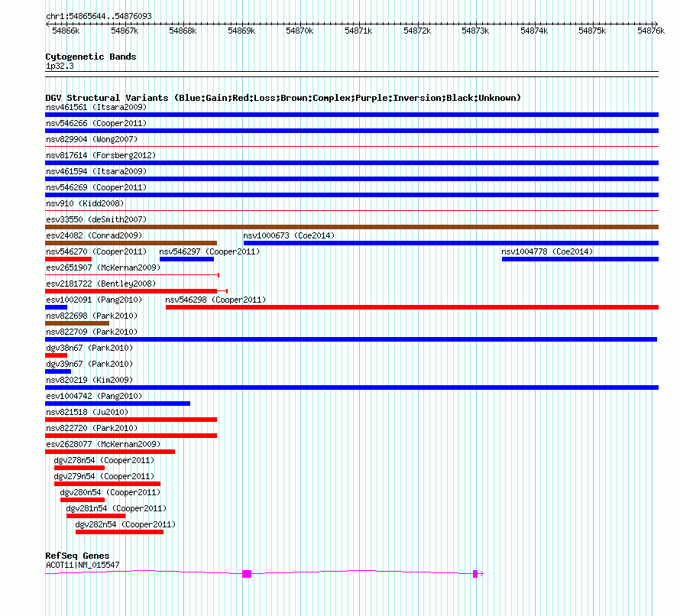Click the blue bar under esv1004742

118,404
